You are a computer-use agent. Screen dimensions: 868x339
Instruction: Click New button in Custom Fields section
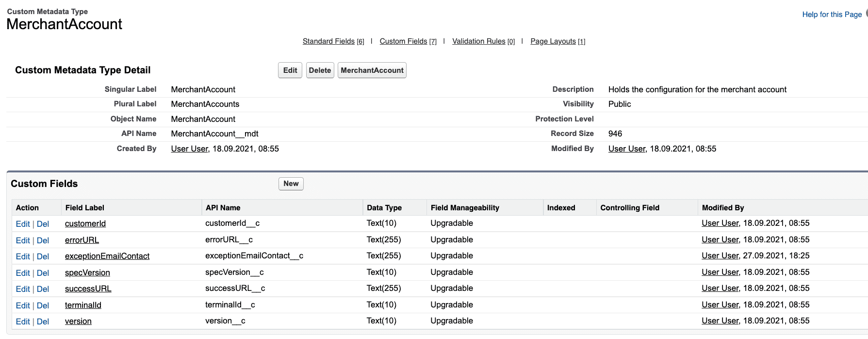291,184
